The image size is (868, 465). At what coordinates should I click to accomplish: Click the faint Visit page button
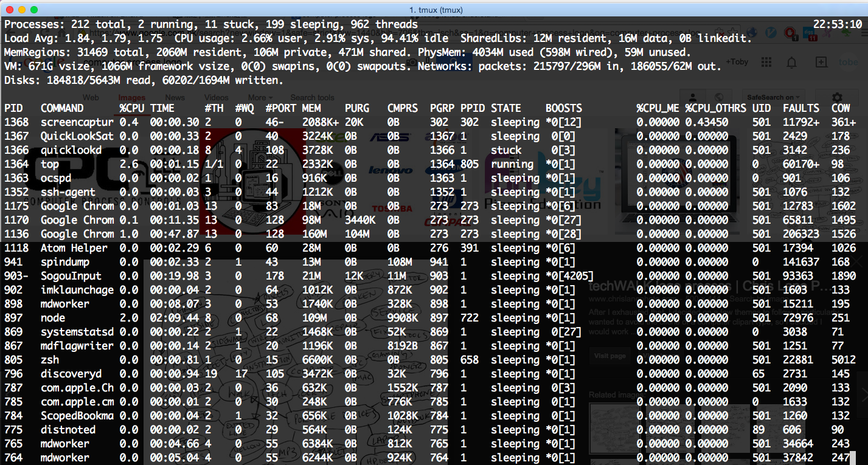tap(610, 356)
